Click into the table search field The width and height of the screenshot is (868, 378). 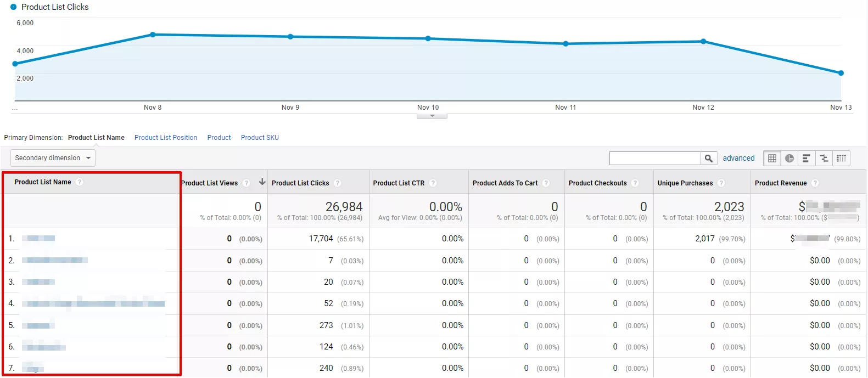[x=655, y=159]
